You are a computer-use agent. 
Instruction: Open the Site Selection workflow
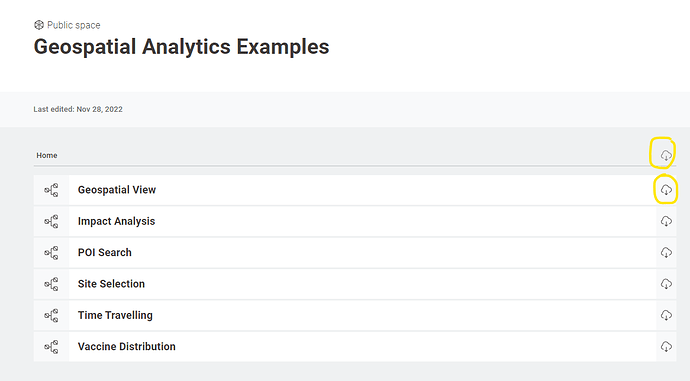coord(111,284)
